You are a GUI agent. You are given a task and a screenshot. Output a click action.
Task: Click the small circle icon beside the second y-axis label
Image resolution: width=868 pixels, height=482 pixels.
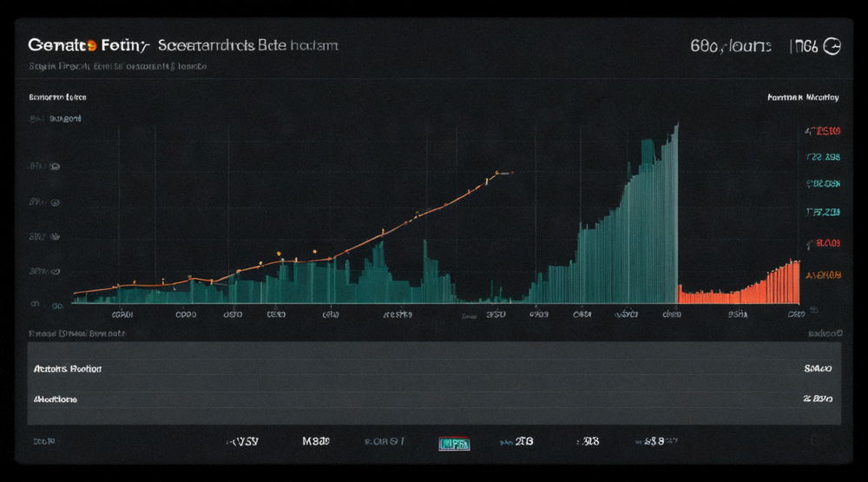[x=56, y=202]
